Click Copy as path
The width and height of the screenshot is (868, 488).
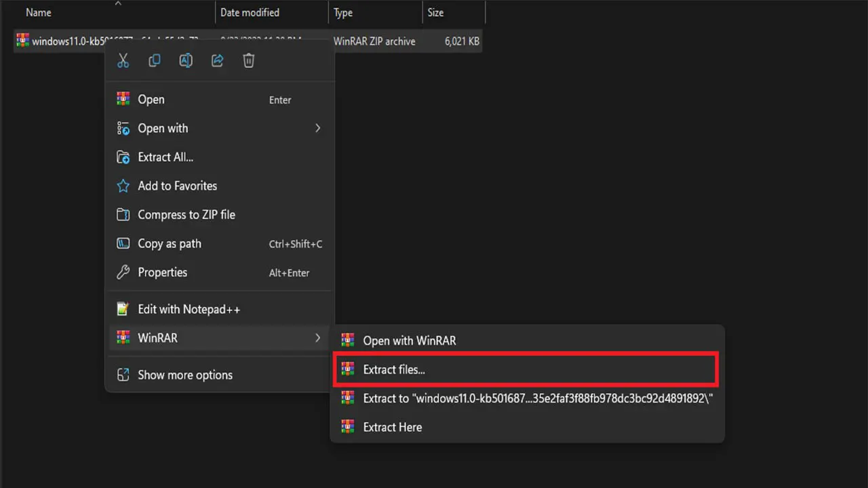(170, 244)
